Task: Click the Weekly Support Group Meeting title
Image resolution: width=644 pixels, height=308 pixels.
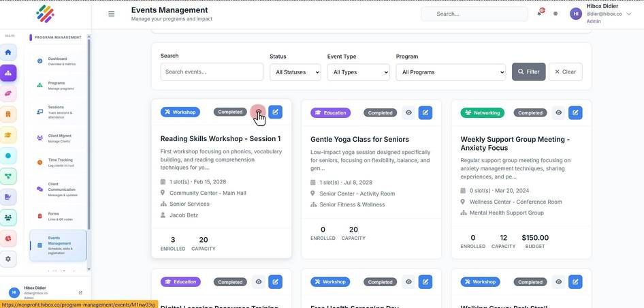Action: coord(515,144)
